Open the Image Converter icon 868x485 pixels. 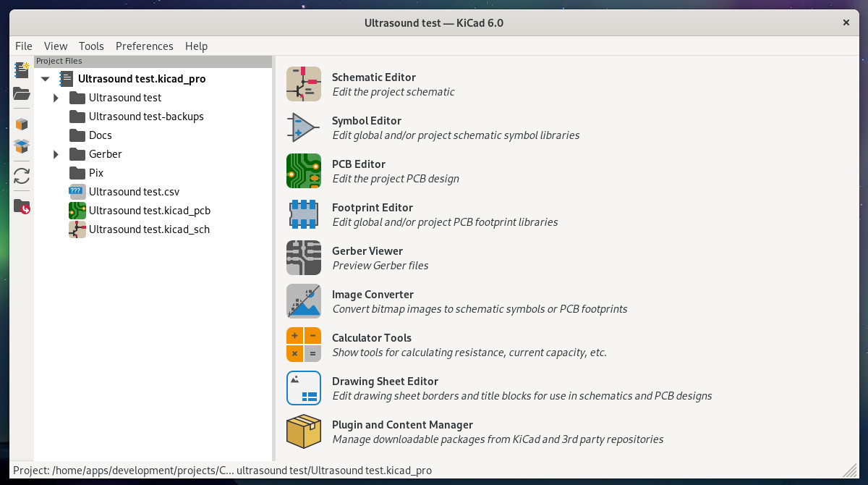[304, 301]
